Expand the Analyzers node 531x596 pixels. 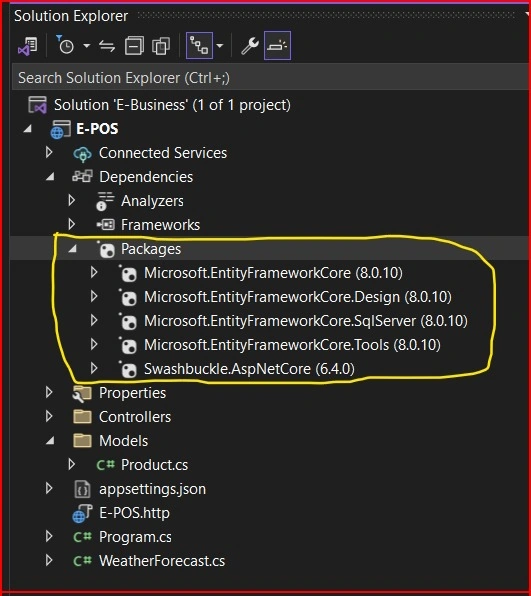tap(71, 200)
